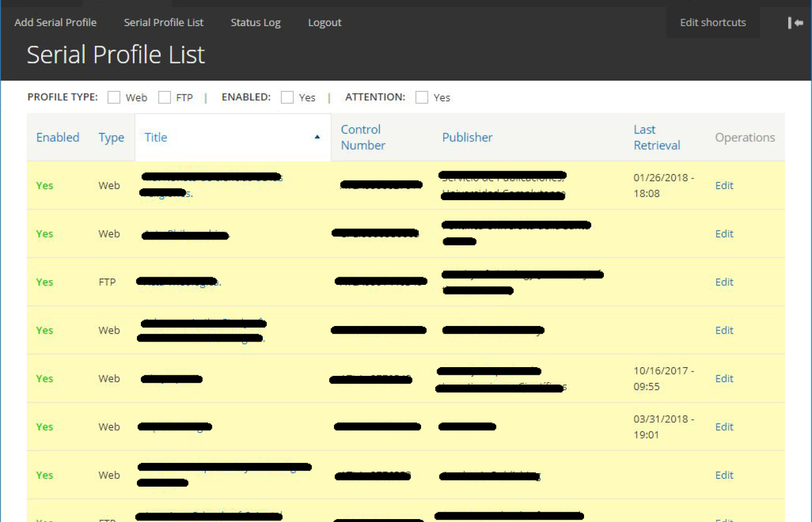Sort by Publisher column header
812x522 pixels.
pyautogui.click(x=467, y=137)
